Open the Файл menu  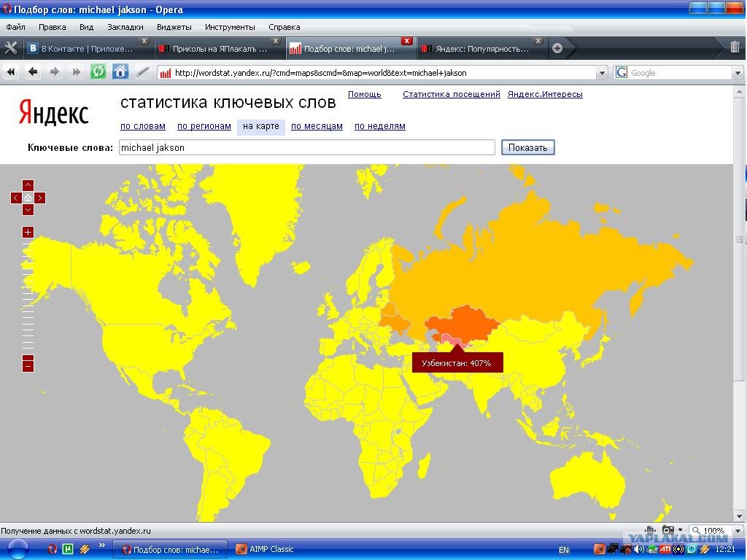(x=16, y=27)
